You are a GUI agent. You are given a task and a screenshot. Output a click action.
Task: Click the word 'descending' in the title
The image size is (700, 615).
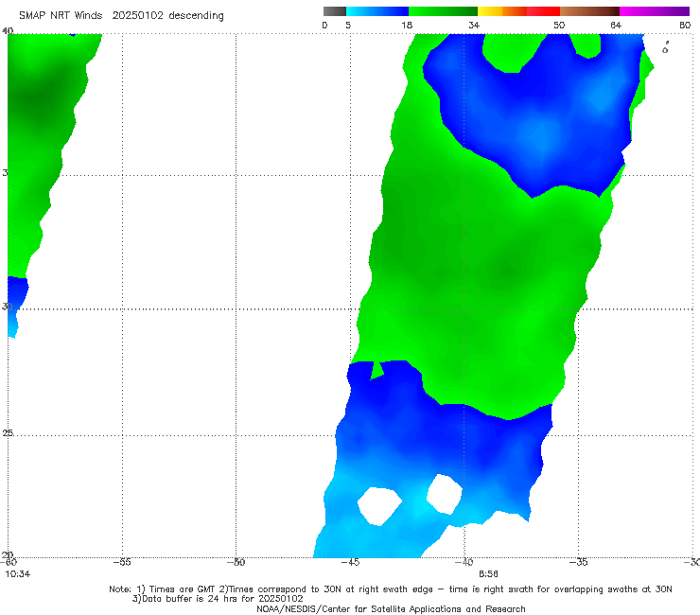[196, 16]
